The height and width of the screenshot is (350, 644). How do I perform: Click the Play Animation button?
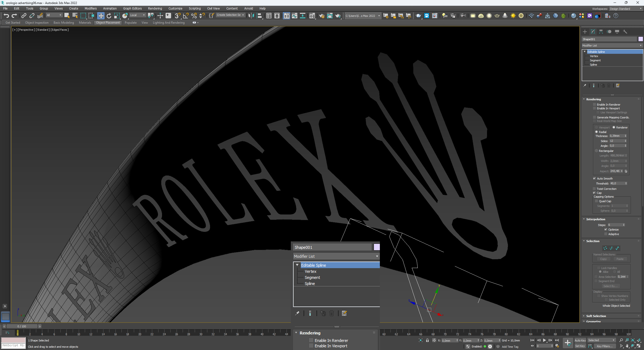coord(544,340)
